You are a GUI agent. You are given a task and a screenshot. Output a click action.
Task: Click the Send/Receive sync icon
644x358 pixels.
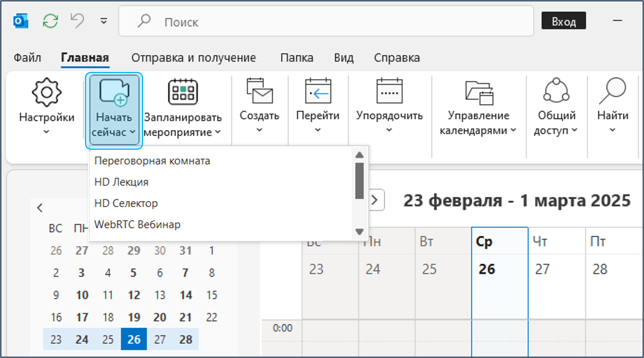50,21
